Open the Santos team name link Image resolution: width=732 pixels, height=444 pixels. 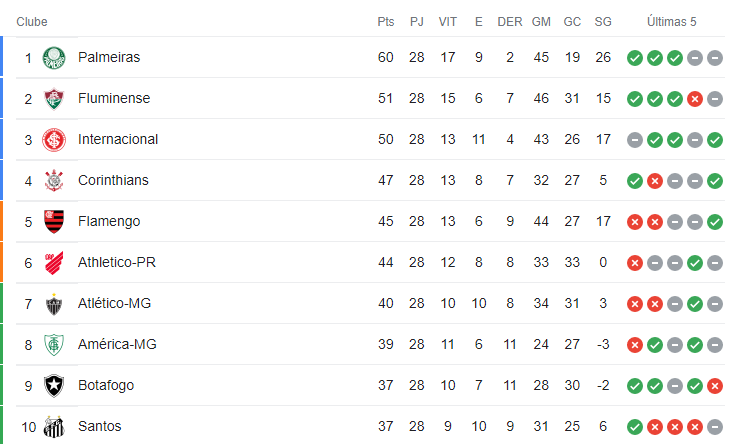99,426
